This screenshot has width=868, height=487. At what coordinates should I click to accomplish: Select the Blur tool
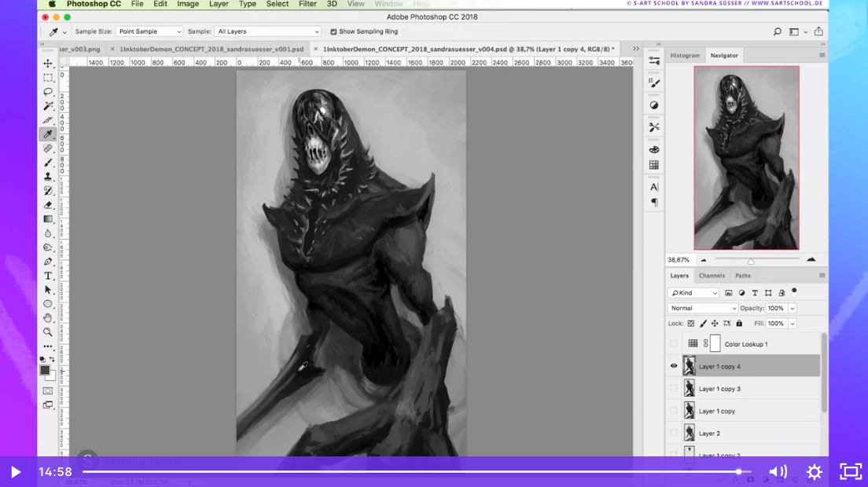click(48, 233)
